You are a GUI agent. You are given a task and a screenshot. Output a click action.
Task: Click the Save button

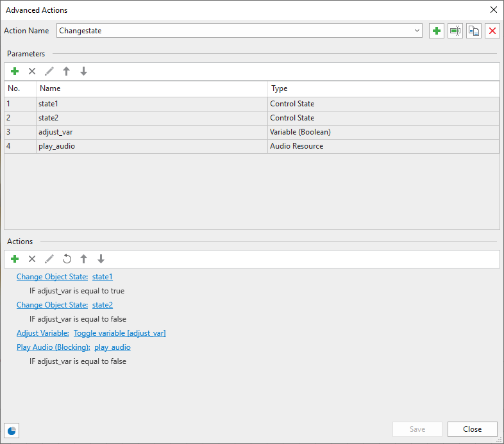tap(417, 429)
